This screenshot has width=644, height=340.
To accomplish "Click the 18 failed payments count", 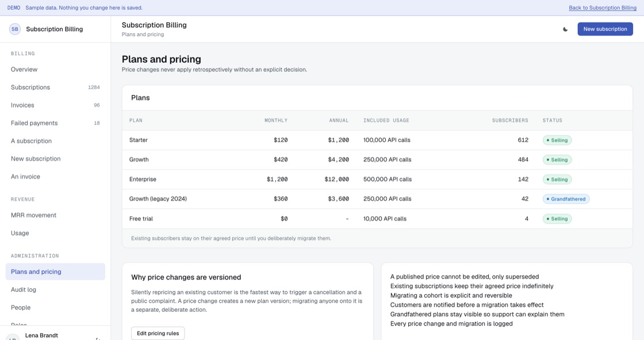I will click(x=97, y=123).
